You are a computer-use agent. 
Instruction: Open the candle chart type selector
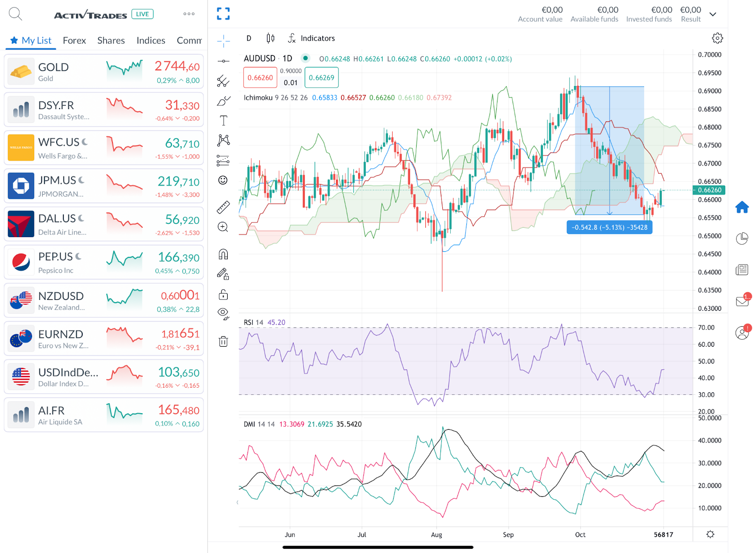tap(270, 38)
